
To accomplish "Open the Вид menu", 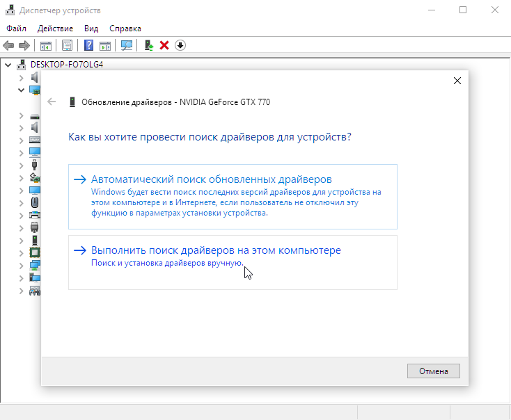I will (x=91, y=29).
